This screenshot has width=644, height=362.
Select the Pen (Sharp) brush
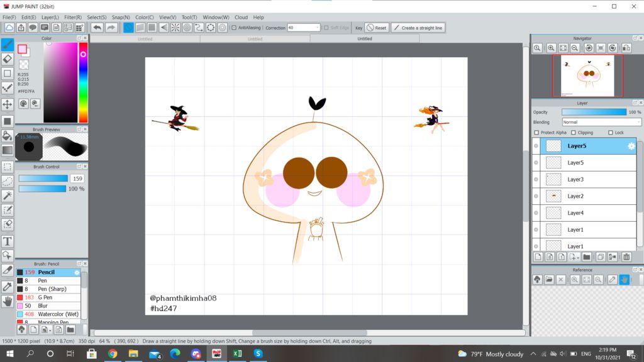tap(48, 289)
